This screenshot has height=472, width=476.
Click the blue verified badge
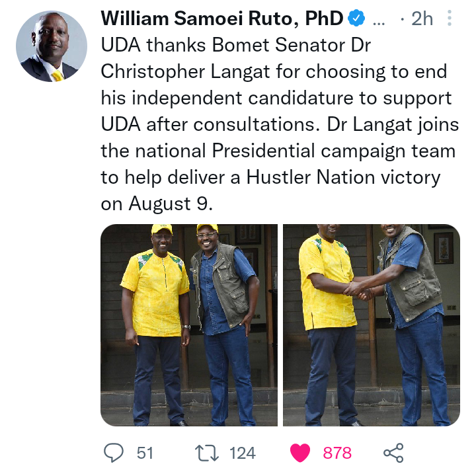(x=356, y=18)
